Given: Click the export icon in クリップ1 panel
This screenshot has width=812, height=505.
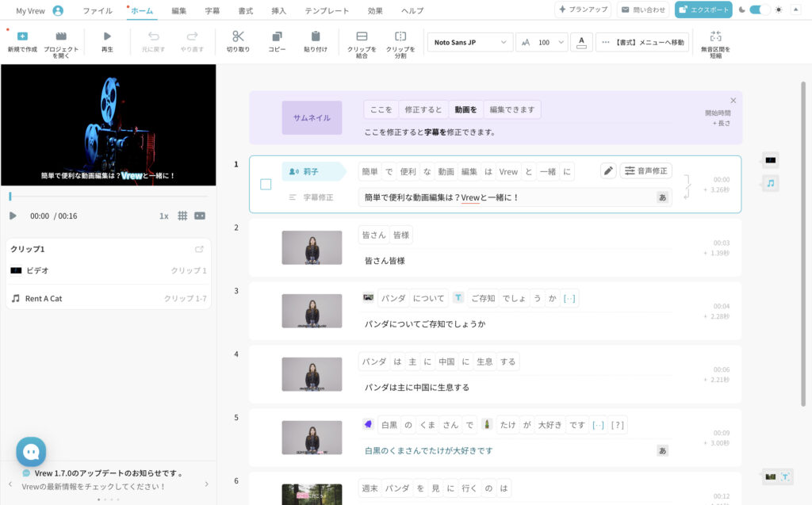Looking at the screenshot, I should [x=199, y=249].
